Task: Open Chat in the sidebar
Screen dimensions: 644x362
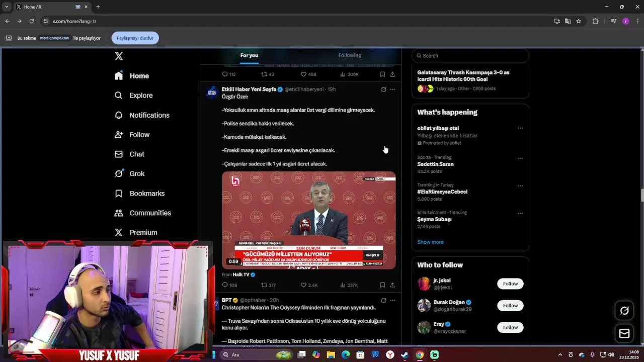Action: (x=129, y=154)
